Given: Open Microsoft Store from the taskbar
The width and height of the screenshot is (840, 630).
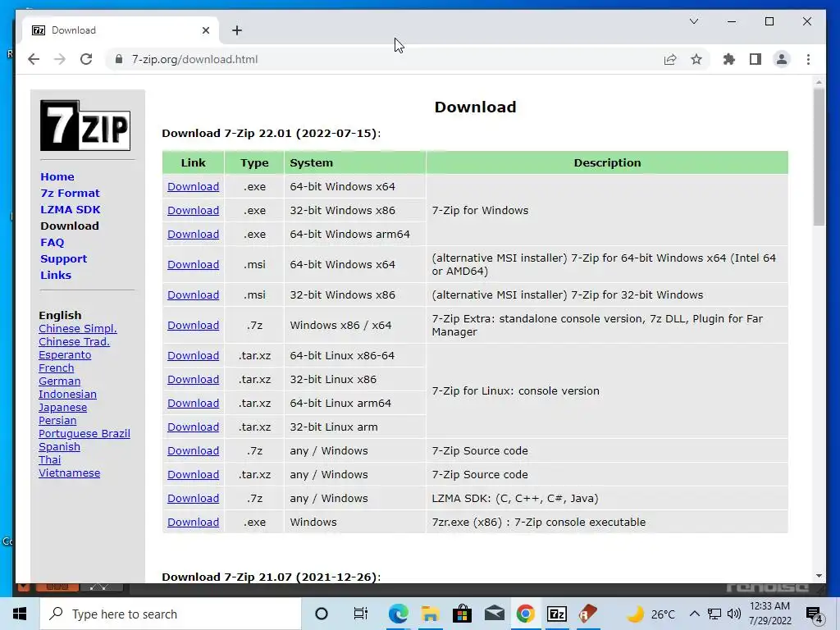Looking at the screenshot, I should point(462,614).
